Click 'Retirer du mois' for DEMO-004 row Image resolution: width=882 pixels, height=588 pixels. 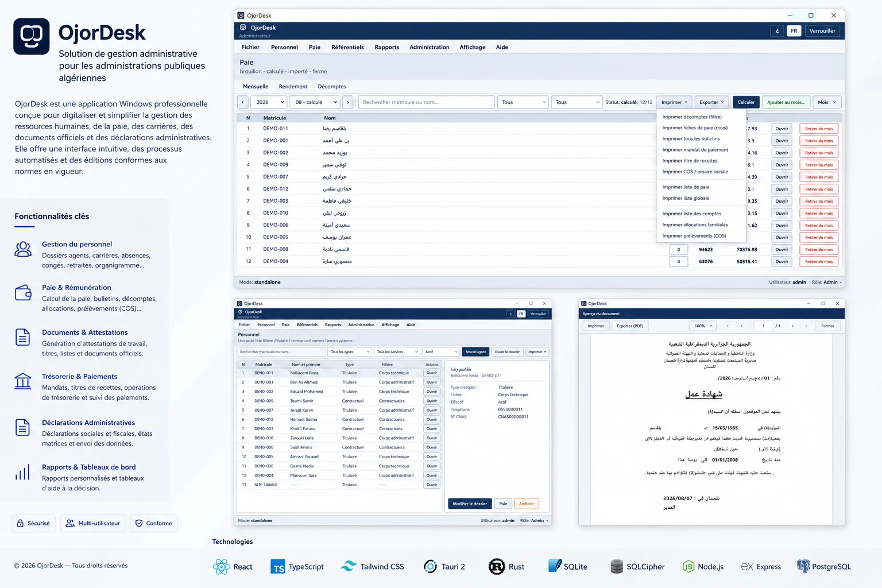pos(819,261)
